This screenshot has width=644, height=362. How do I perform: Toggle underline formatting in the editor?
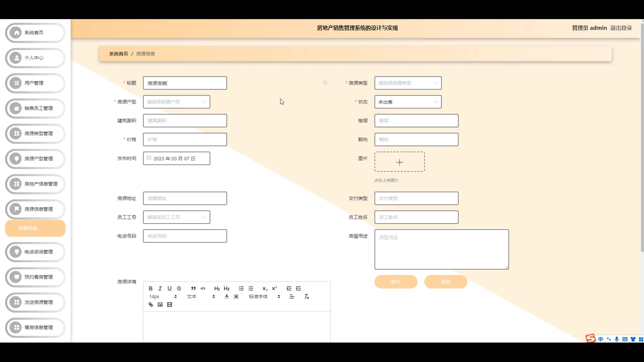(x=169, y=288)
